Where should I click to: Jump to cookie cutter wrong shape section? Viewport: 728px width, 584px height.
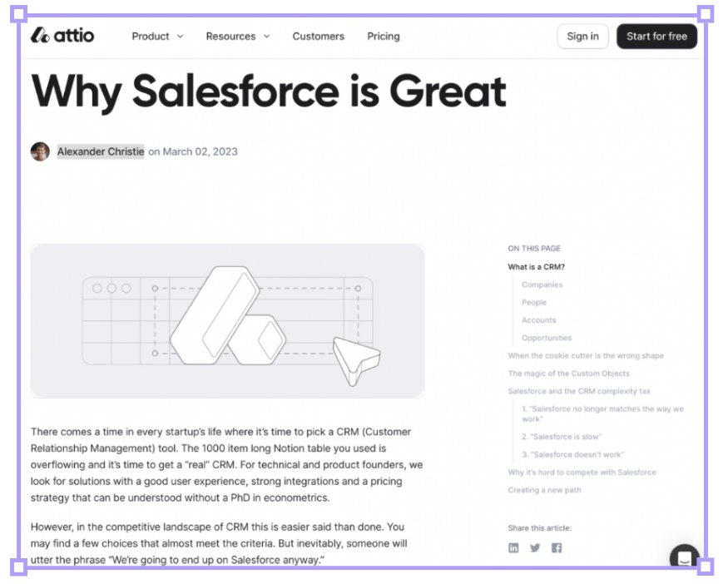point(586,355)
